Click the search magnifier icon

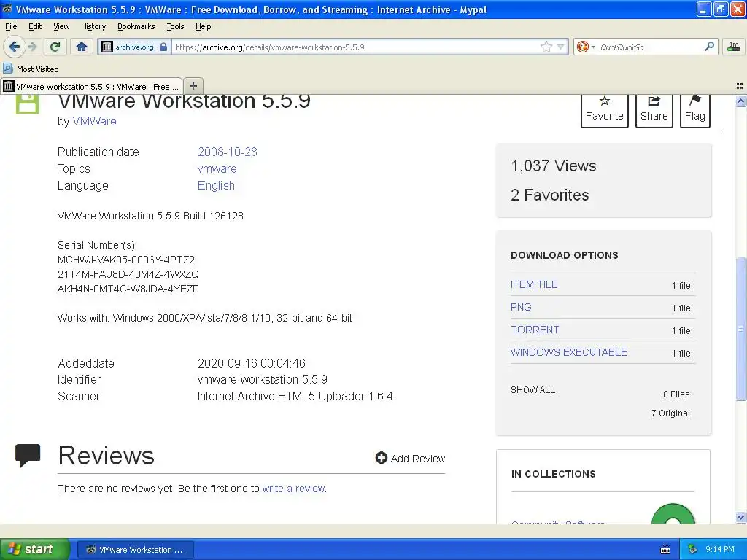tap(709, 46)
